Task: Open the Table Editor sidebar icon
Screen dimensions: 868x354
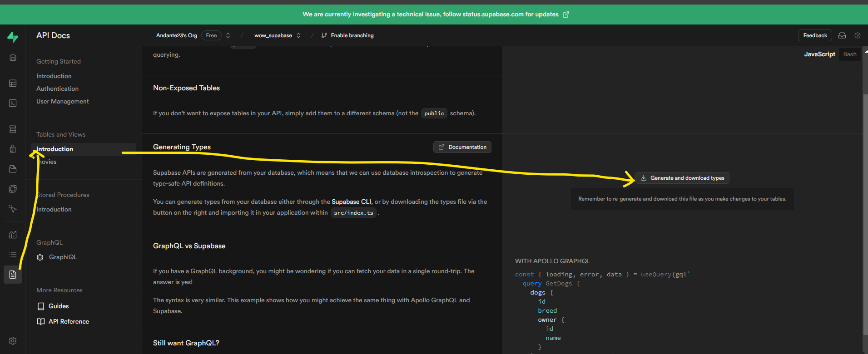Action: point(13,84)
